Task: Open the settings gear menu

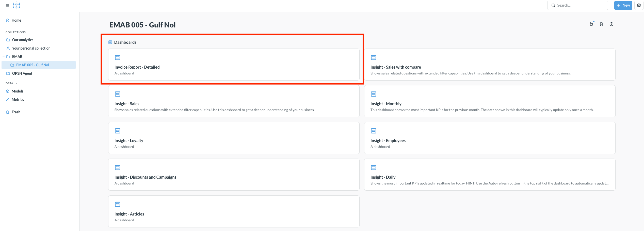Action: [639, 5]
